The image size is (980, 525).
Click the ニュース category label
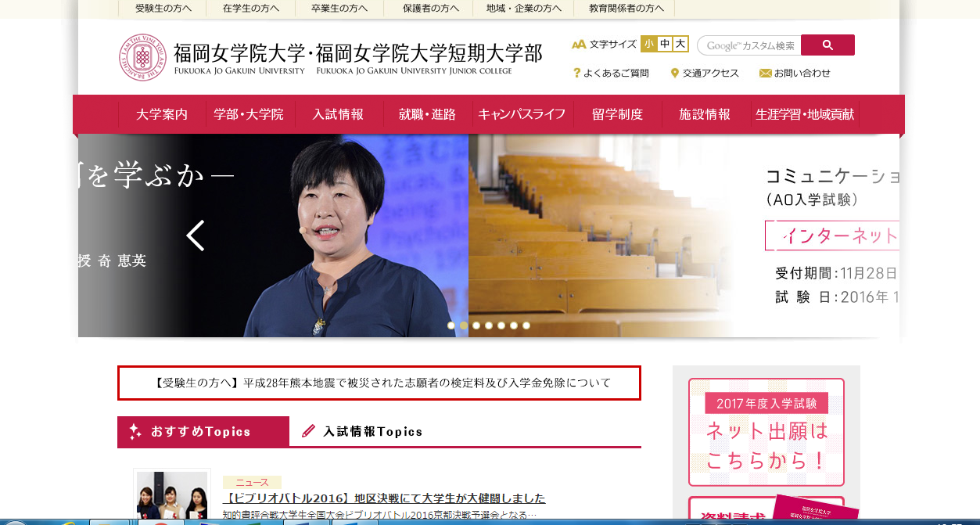click(x=252, y=483)
